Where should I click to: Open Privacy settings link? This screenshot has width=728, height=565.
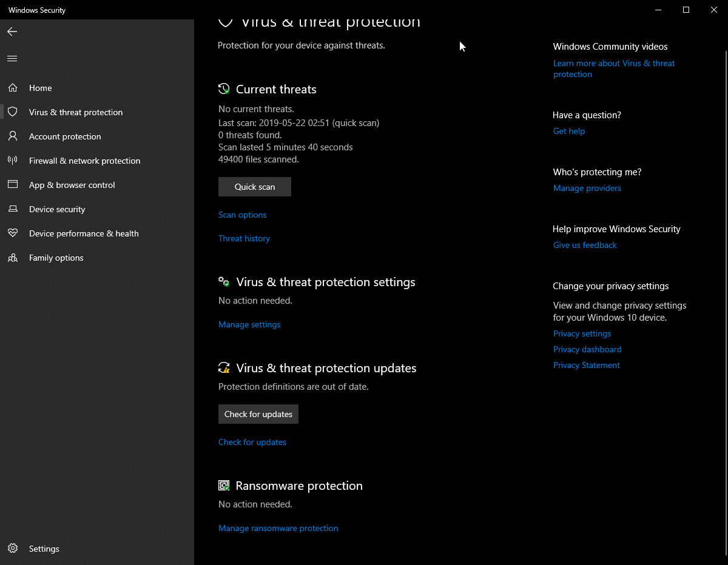(x=582, y=333)
